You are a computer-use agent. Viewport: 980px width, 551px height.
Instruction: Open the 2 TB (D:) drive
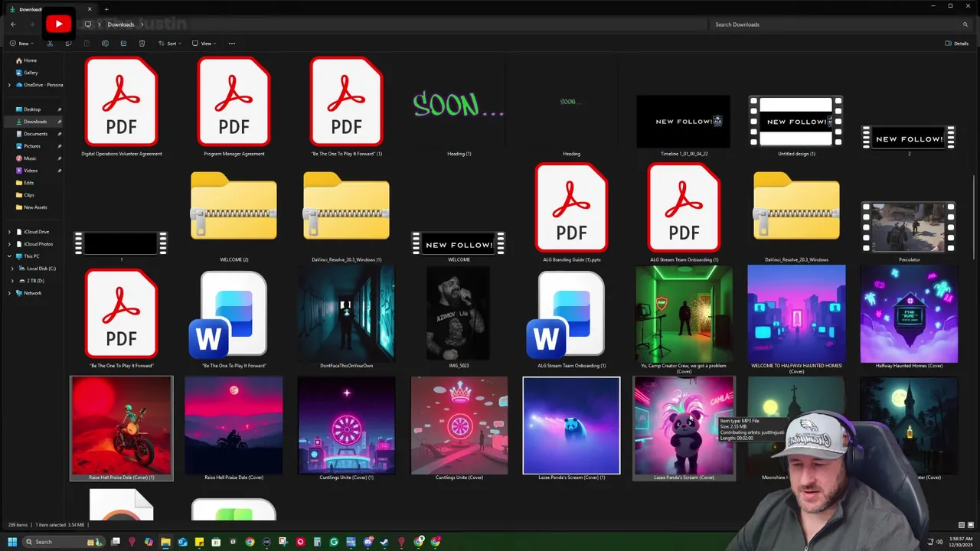pos(37,281)
